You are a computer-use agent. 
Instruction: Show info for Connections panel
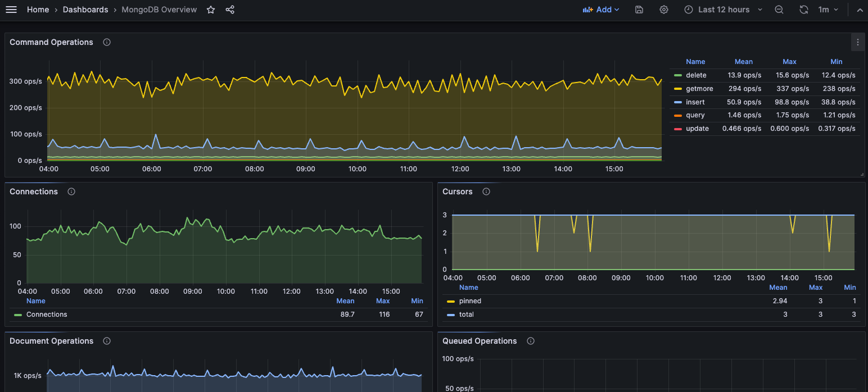point(71,192)
